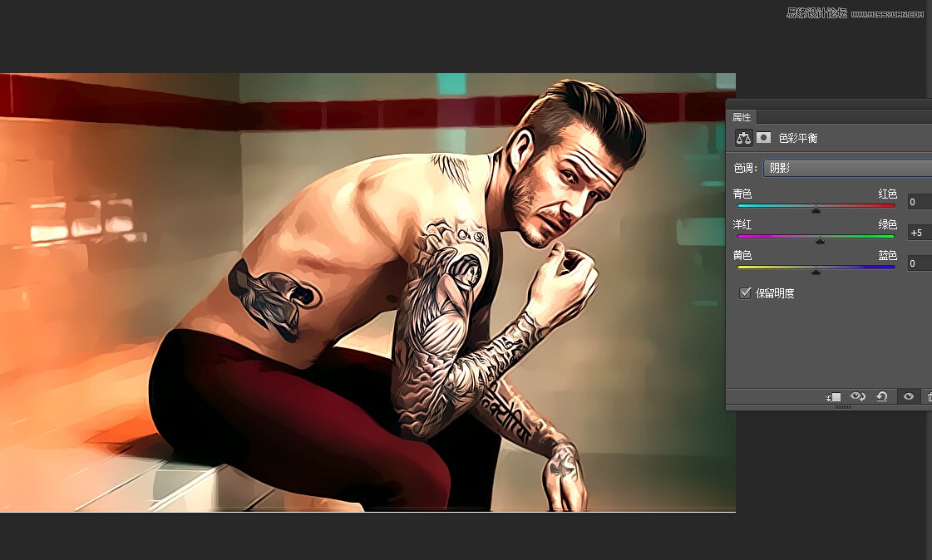
Task: Switch to the 属性 panel tab
Action: coord(742,118)
